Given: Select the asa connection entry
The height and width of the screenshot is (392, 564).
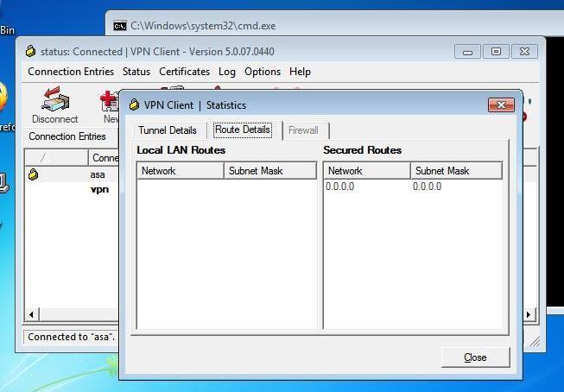Looking at the screenshot, I should (x=98, y=174).
